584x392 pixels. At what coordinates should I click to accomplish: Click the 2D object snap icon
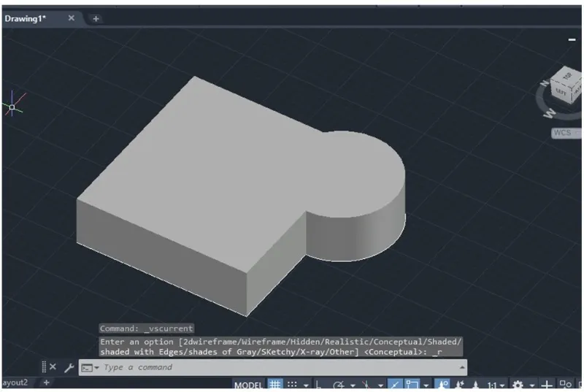(412, 385)
